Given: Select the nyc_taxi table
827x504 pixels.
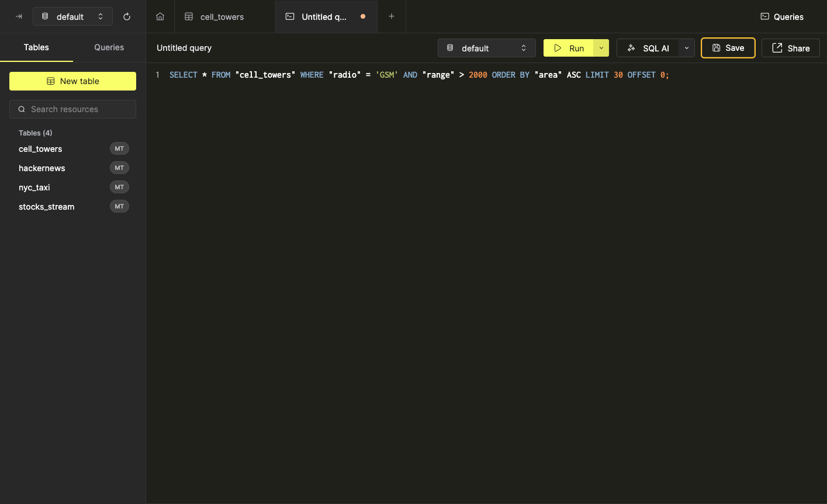Looking at the screenshot, I should click(34, 187).
